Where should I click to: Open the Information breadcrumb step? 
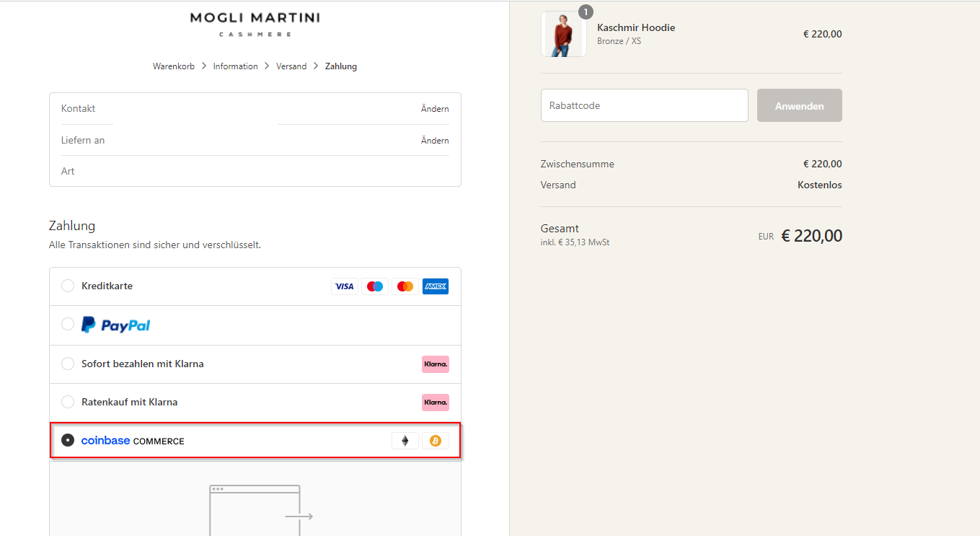pos(235,66)
